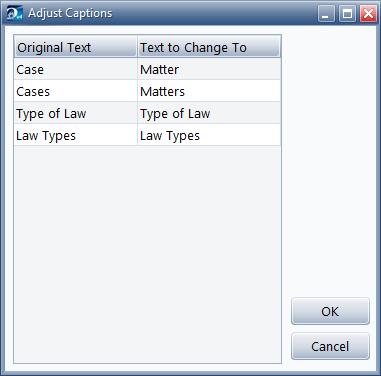Click the OK button
Image resolution: width=381 pixels, height=376 pixels.
pyautogui.click(x=330, y=311)
